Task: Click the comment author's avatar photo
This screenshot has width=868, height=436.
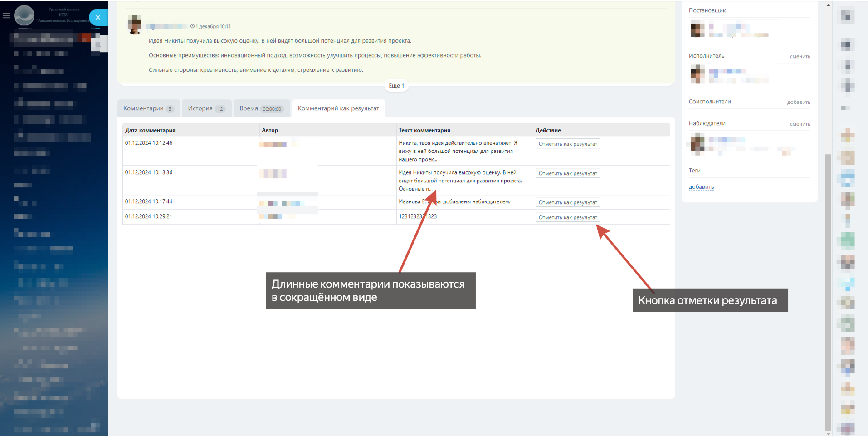Action: [x=135, y=24]
